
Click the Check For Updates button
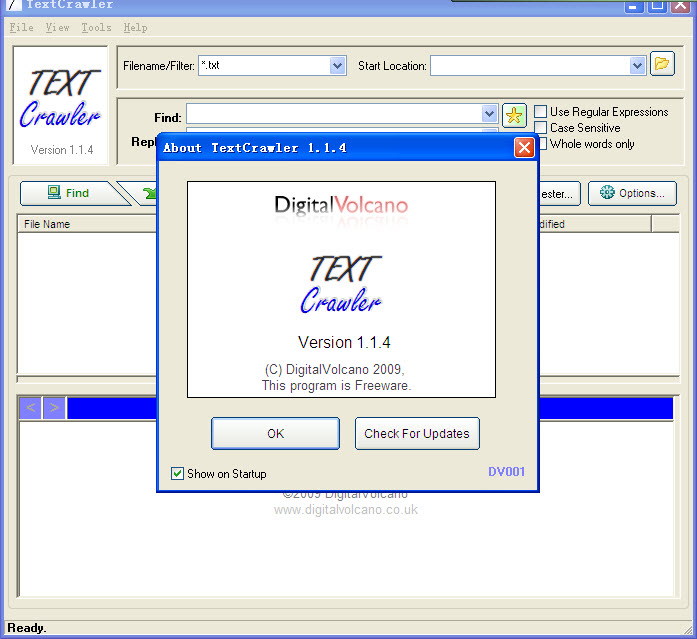(417, 433)
